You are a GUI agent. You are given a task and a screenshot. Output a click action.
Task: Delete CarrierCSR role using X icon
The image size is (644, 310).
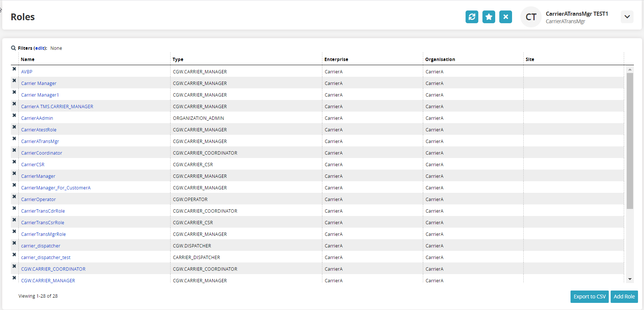[14, 162]
